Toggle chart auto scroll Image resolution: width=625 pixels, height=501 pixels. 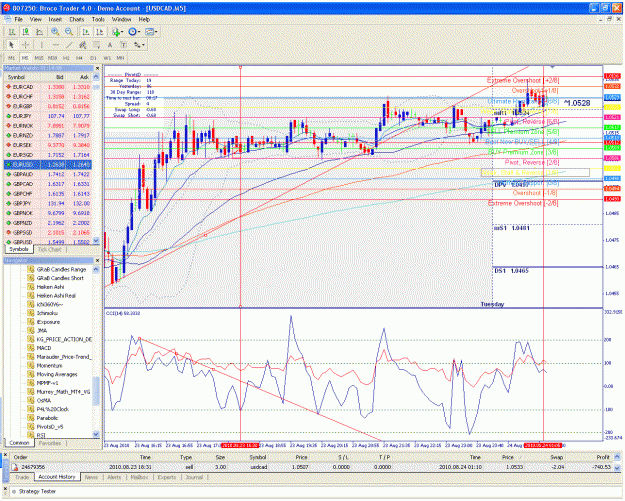coord(86,32)
